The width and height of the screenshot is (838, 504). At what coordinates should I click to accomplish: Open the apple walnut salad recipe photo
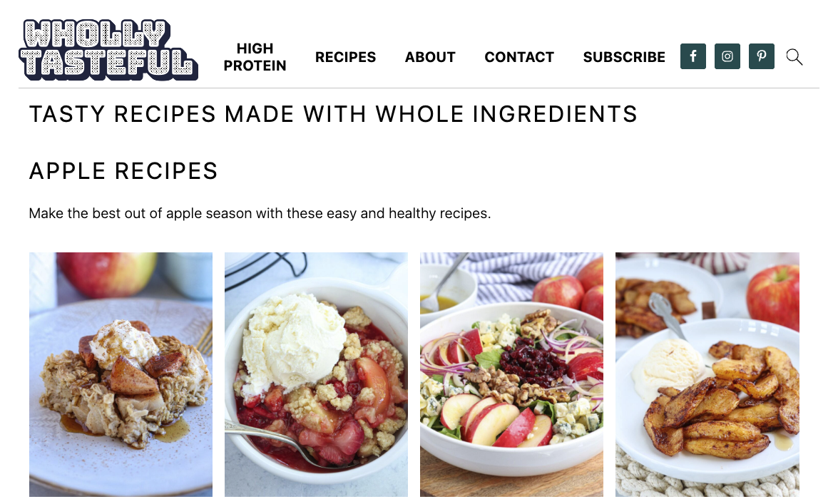(511, 374)
